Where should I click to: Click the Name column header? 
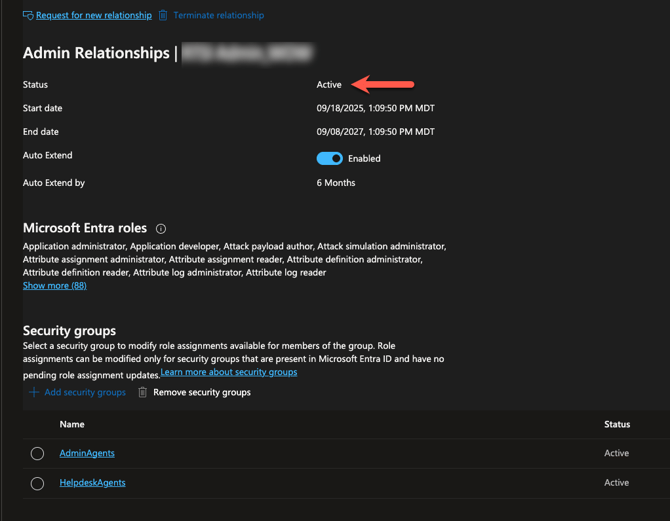pyautogui.click(x=72, y=425)
